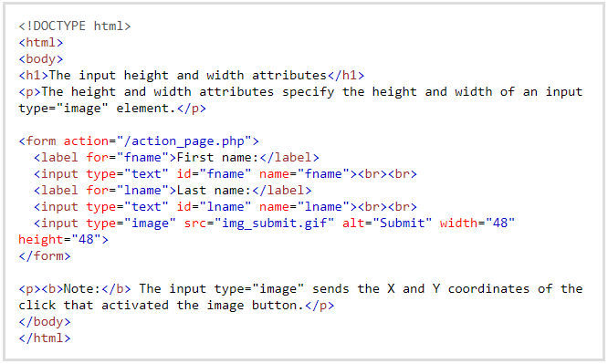The image size is (608, 364).
Task: Click the closing form tag
Action: (45, 255)
